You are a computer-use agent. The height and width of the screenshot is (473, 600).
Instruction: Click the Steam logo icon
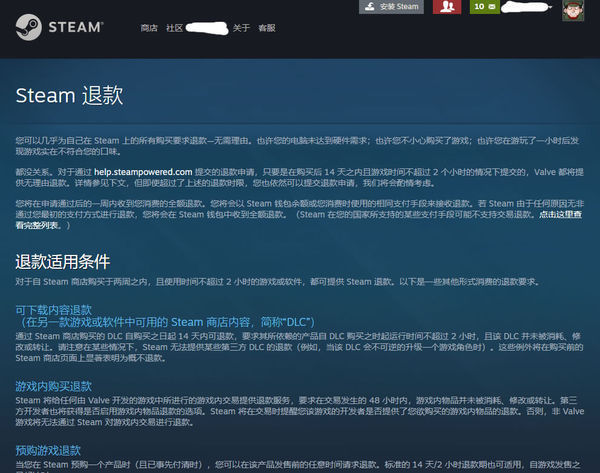pos(29,27)
